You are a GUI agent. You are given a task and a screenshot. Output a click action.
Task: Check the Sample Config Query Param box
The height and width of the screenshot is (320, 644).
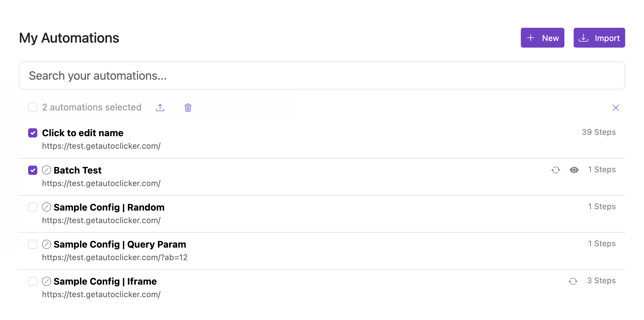point(33,244)
